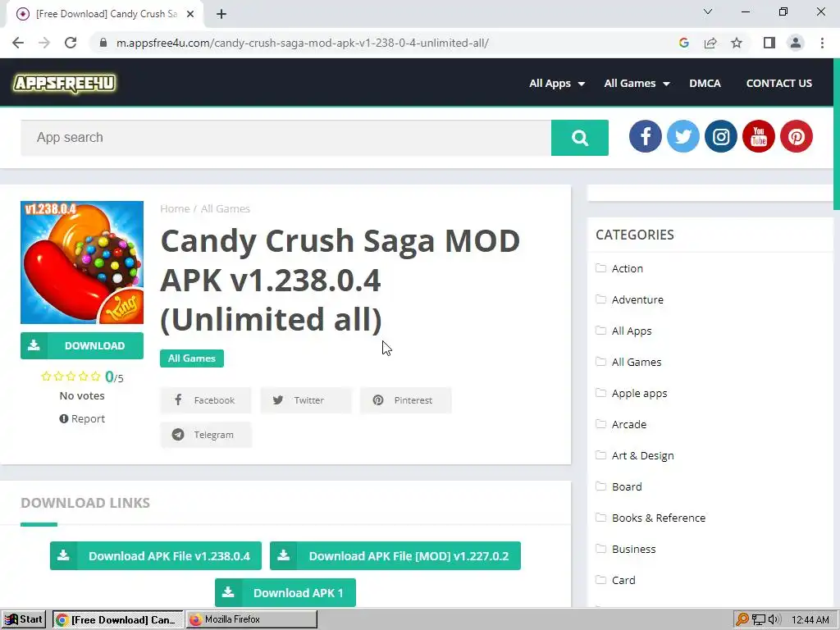Click the network tray icon
The image size is (840, 630).
759,619
